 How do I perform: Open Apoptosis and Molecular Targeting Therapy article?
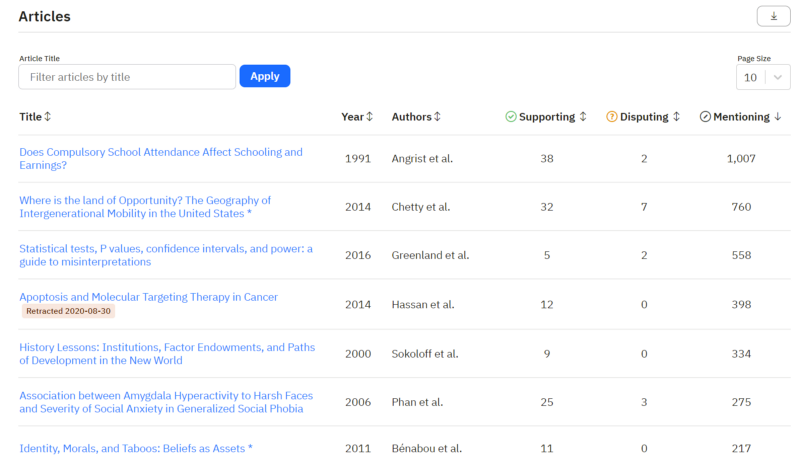(x=148, y=297)
